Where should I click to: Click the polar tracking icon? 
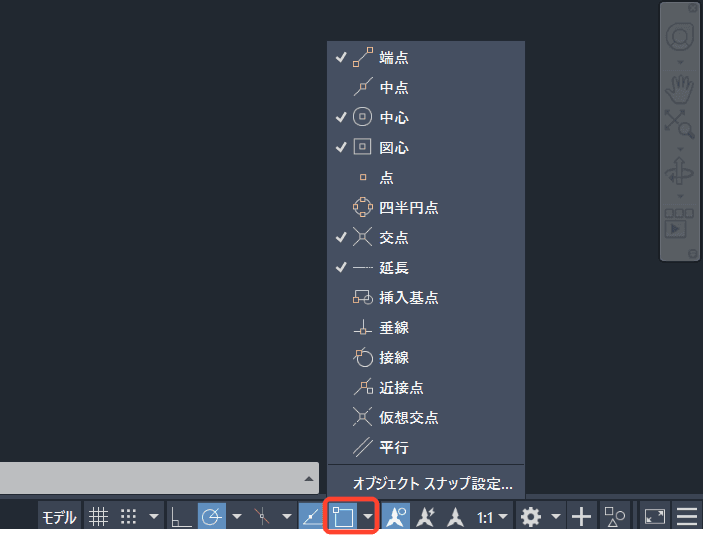[212, 517]
